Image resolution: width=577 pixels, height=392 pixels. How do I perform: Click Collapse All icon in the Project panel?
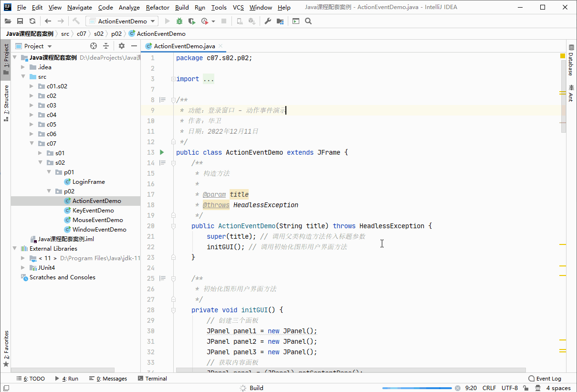[106, 46]
